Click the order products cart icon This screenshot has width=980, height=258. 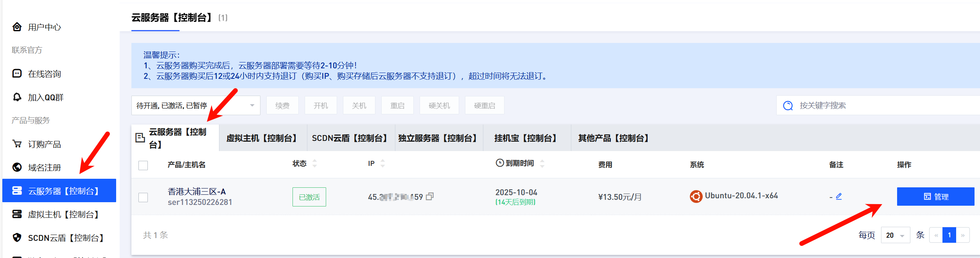[17, 144]
